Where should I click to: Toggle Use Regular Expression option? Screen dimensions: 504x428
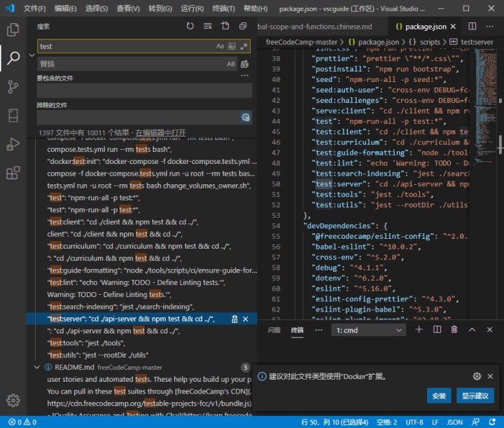244,46
